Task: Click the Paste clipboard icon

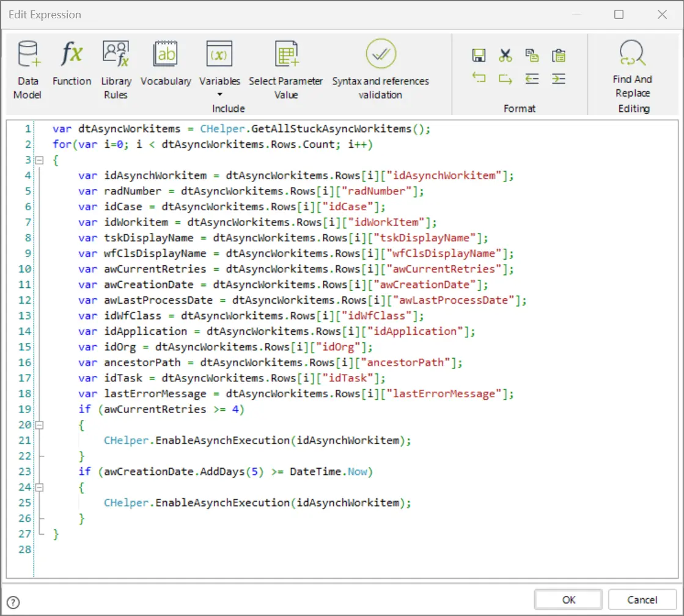Action: click(x=558, y=56)
